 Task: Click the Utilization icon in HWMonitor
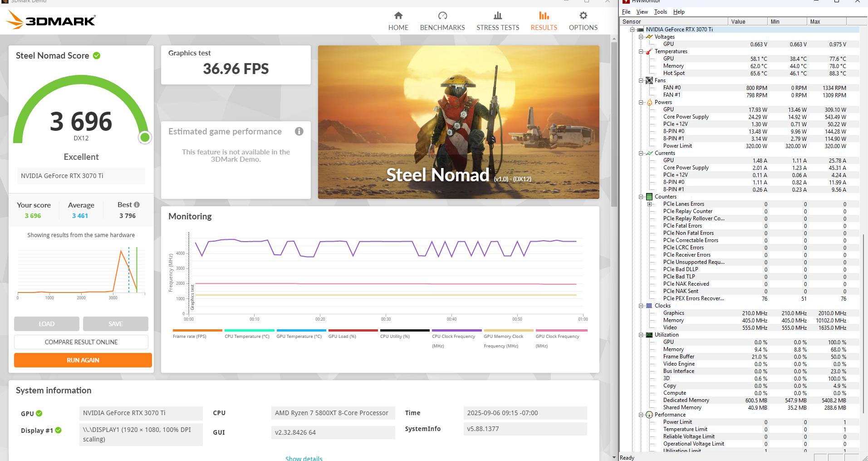[649, 335]
